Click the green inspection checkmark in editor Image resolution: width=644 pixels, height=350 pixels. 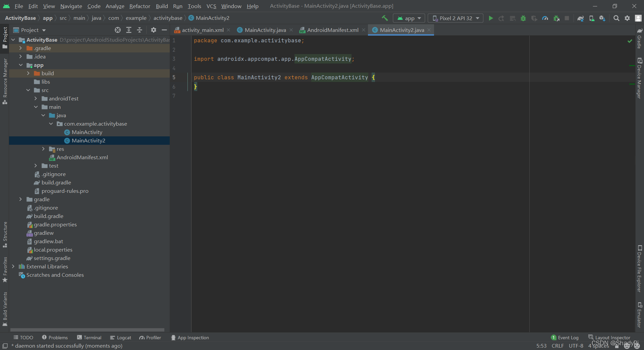point(630,41)
